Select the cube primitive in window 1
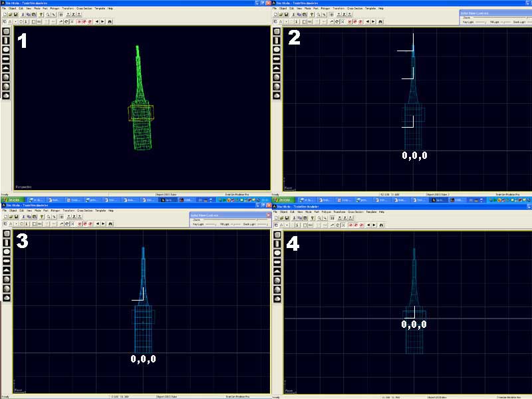Screen dimensions: 532x399 pyautogui.click(x=6, y=31)
